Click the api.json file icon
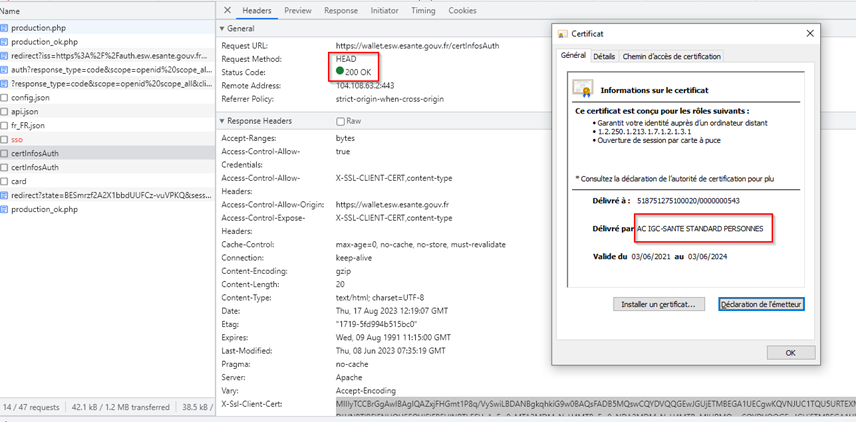The image size is (856, 422). point(5,112)
